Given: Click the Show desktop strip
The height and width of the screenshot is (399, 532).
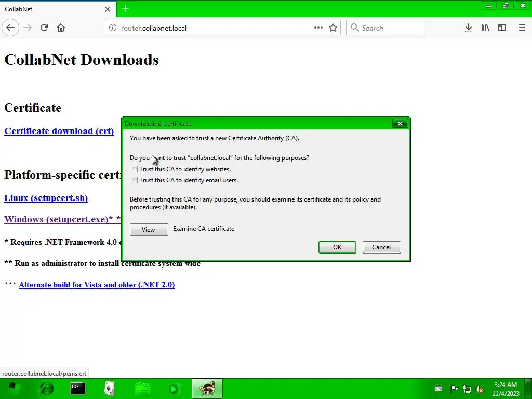Looking at the screenshot, I should (x=528, y=389).
